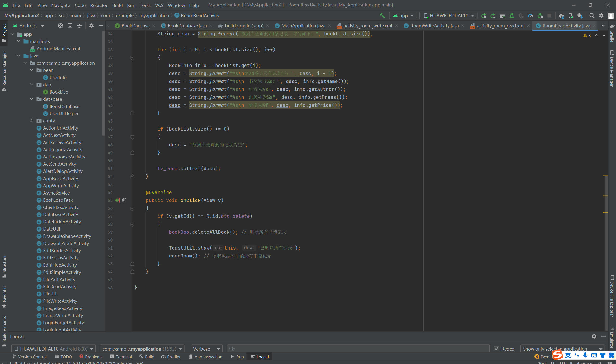Sync project with Gradle files icon

561,16
